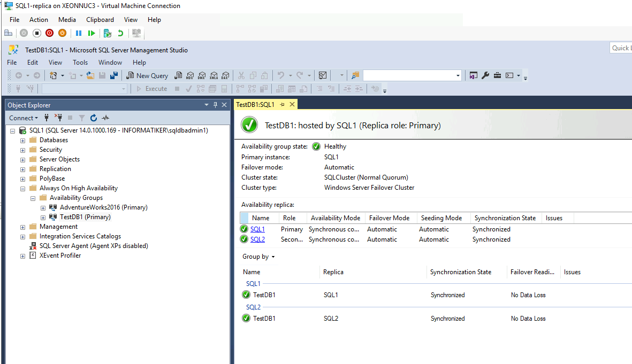Screen dimensions: 632x364
Task: Click the command window icon
Action: (509, 75)
